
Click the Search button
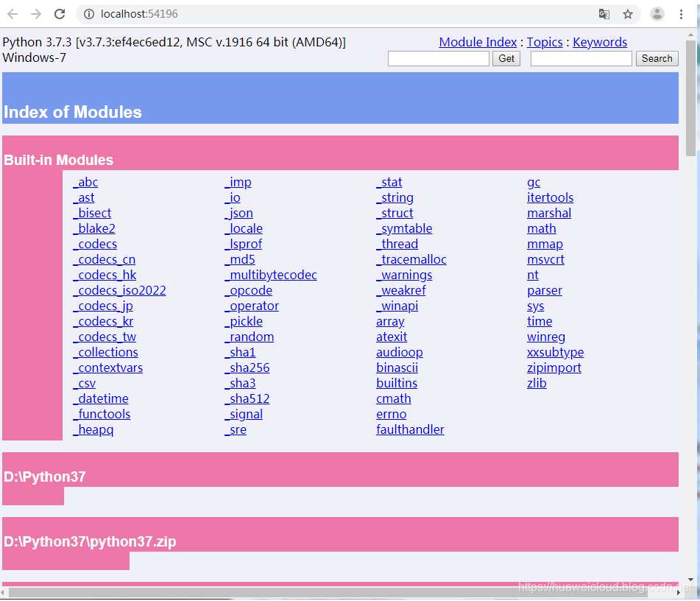[x=657, y=58]
